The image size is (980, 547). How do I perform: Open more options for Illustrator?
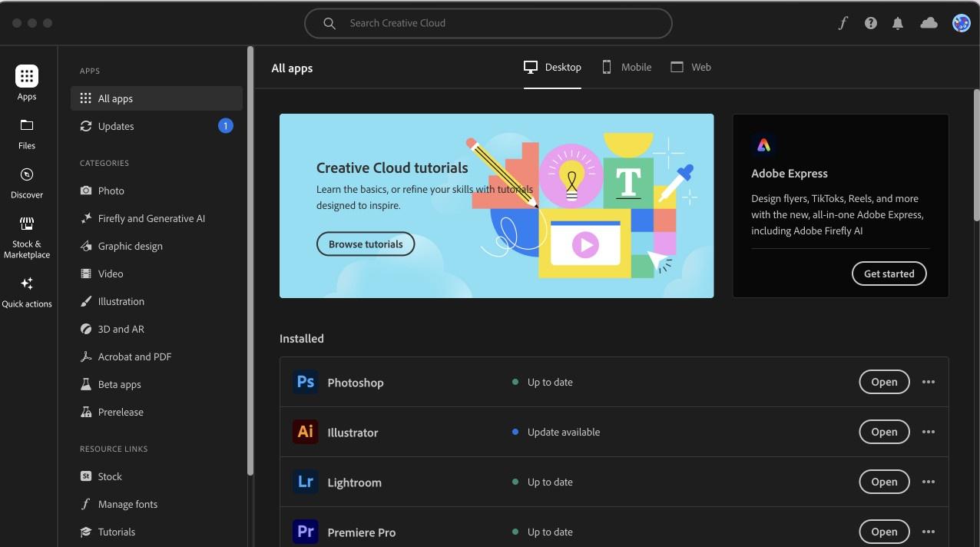pyautogui.click(x=929, y=432)
